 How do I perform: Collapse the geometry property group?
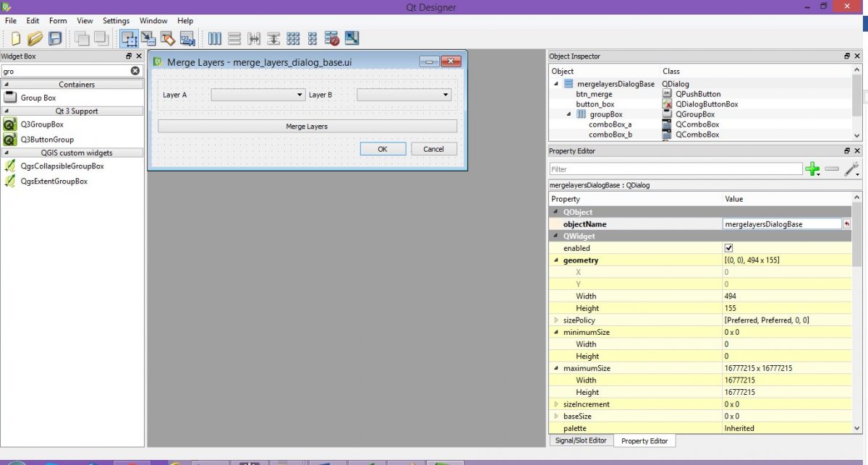(556, 260)
